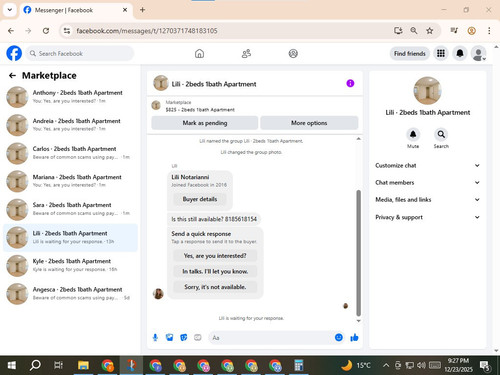Open the account avatar menu
Viewport: 500px width, 375px height.
pyautogui.click(x=478, y=53)
